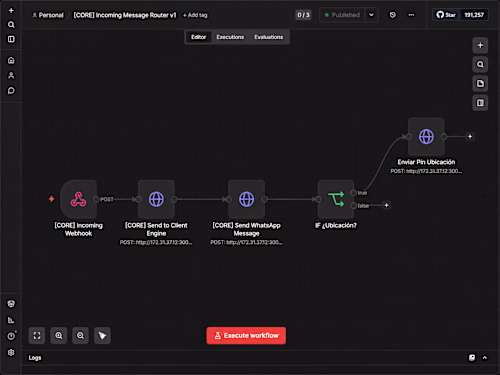Screen dimensions: 500x375
Task: Select the Send WhatsApp Message globe node
Action: [x=246, y=199]
